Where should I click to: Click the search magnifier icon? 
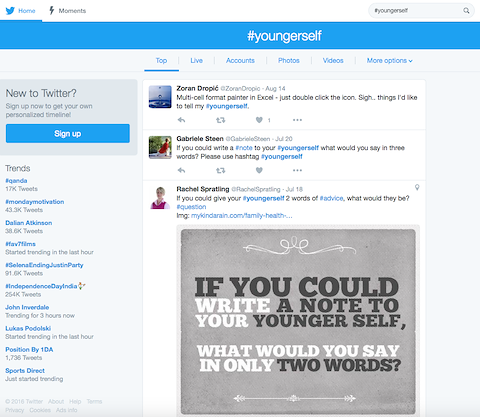466,11
